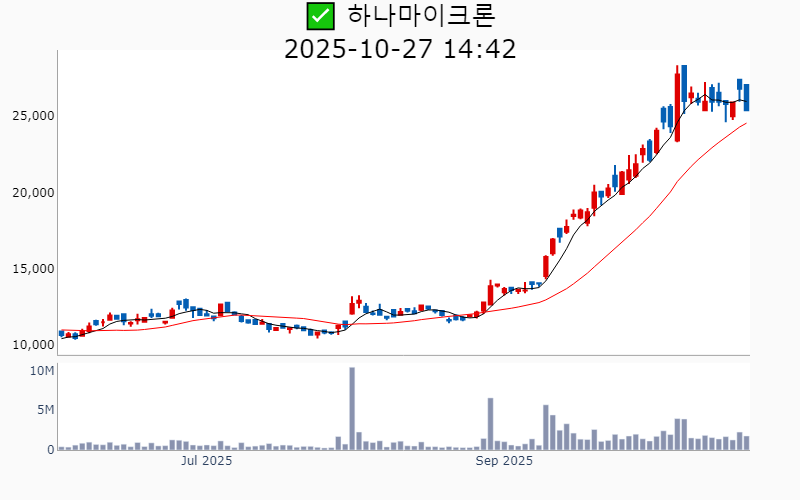Click the 15,000 price axis label
Viewport: 800px width, 500px height.
33,269
